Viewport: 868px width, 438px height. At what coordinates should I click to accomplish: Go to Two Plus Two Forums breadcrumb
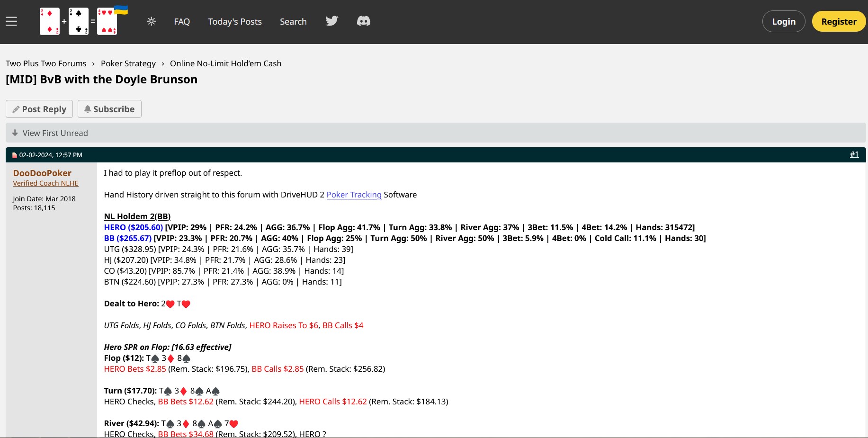tap(46, 63)
